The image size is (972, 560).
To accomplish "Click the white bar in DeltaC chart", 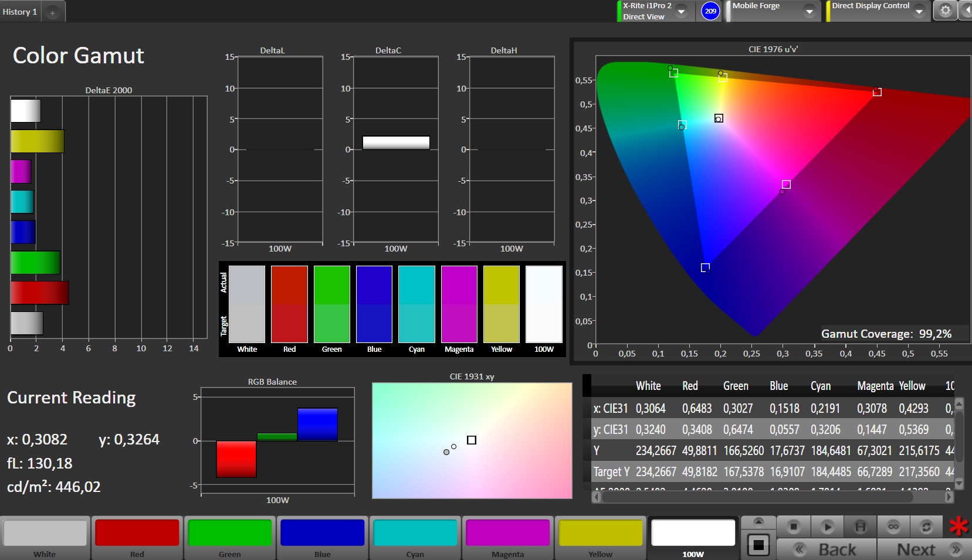I will tap(396, 142).
